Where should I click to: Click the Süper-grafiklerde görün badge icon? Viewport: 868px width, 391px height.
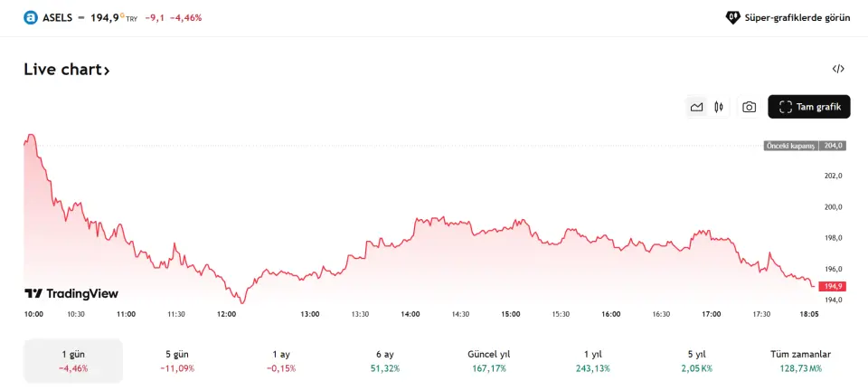[733, 17]
